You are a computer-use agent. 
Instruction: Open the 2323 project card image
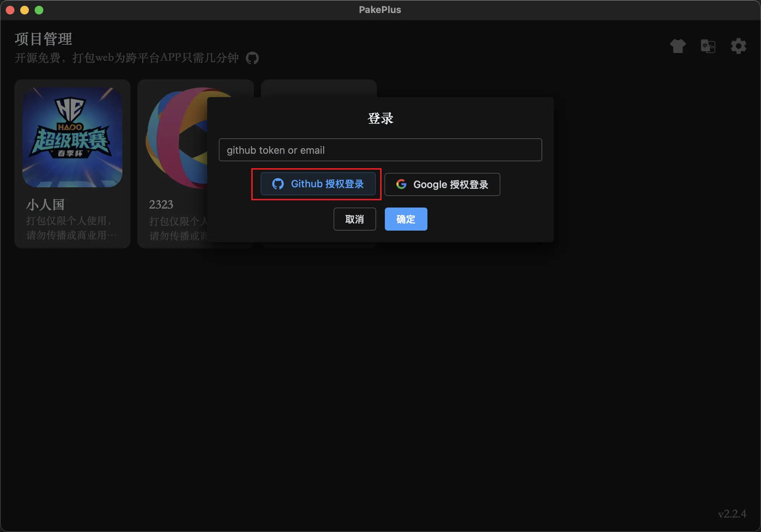(x=176, y=138)
